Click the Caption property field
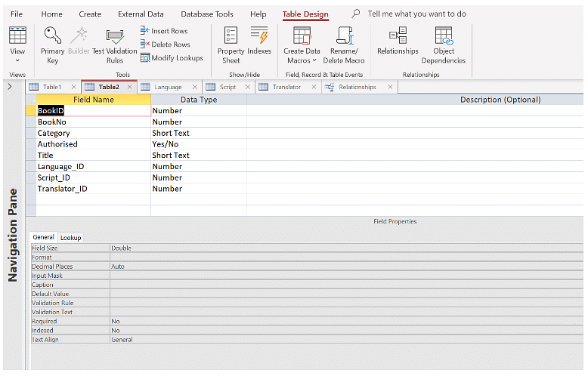 coord(346,285)
